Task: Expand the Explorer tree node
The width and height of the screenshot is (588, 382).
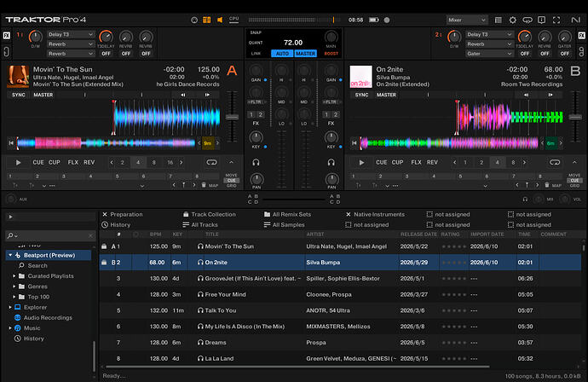Action: [10, 307]
